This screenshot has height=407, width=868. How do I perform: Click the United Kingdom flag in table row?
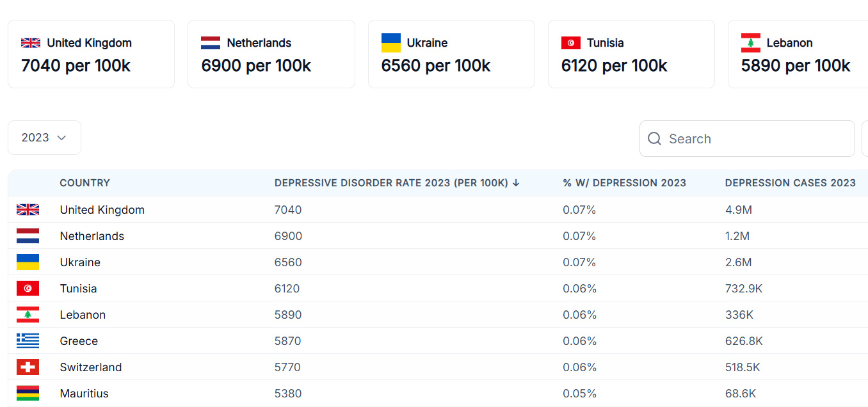coord(28,210)
